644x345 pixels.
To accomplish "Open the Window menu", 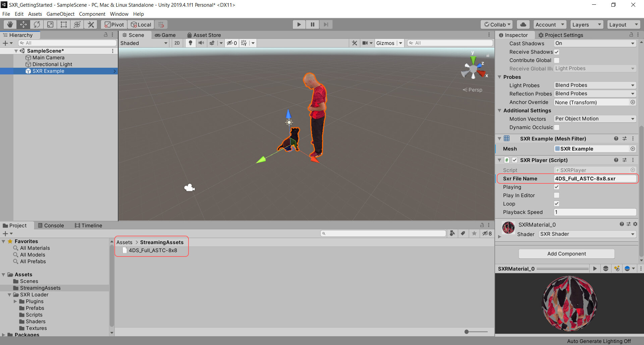I will pyautogui.click(x=119, y=14).
